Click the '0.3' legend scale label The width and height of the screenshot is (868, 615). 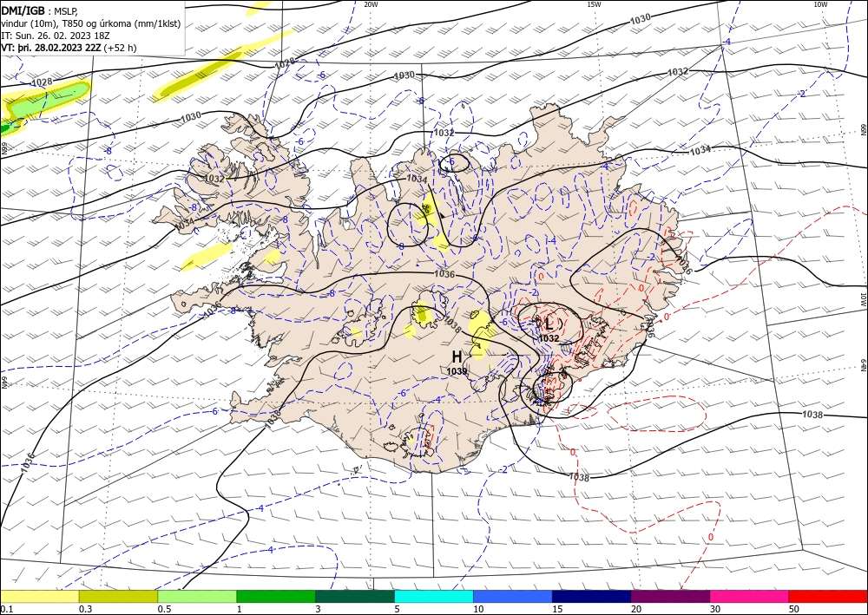point(85,609)
